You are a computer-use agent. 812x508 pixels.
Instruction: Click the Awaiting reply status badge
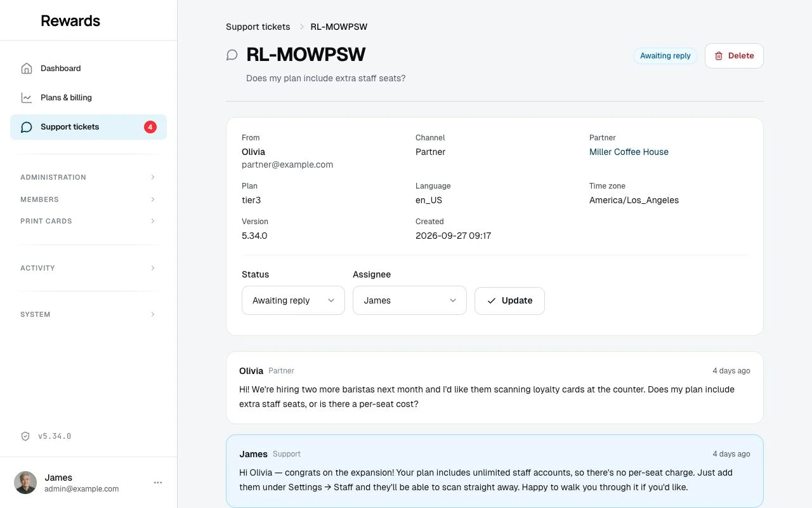coord(665,56)
